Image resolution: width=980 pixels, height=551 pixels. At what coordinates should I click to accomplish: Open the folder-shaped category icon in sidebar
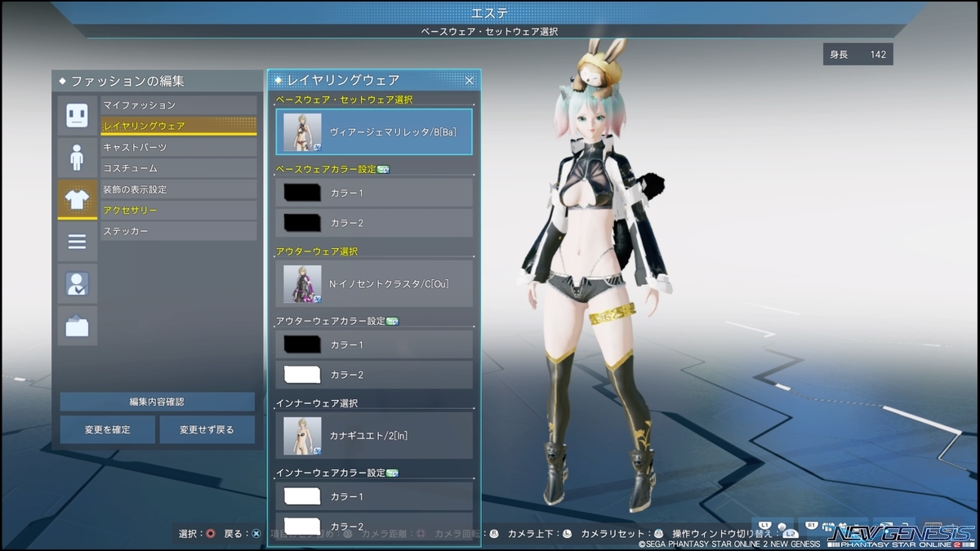click(77, 326)
